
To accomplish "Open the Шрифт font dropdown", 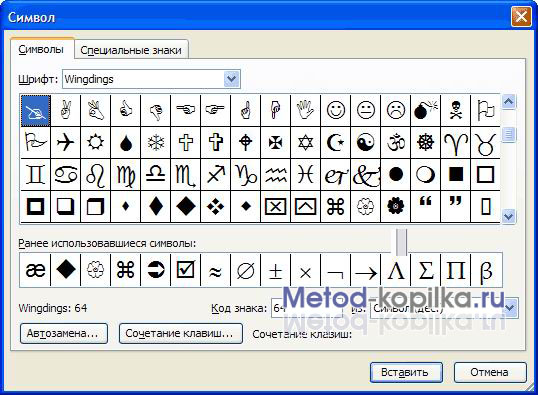I will (232, 79).
